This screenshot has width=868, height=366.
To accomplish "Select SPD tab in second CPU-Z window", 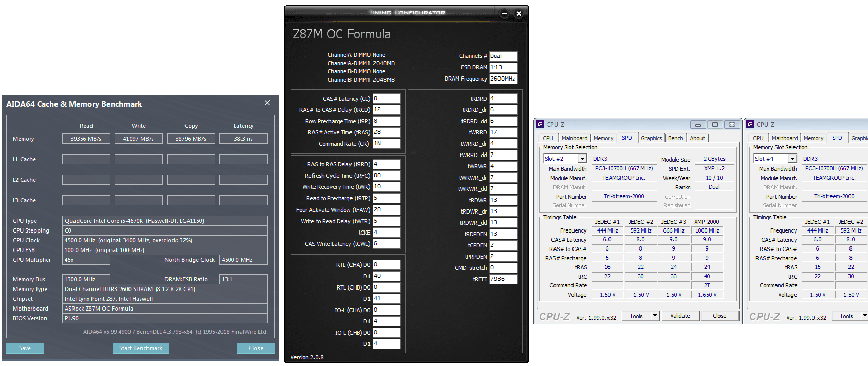I will point(837,138).
